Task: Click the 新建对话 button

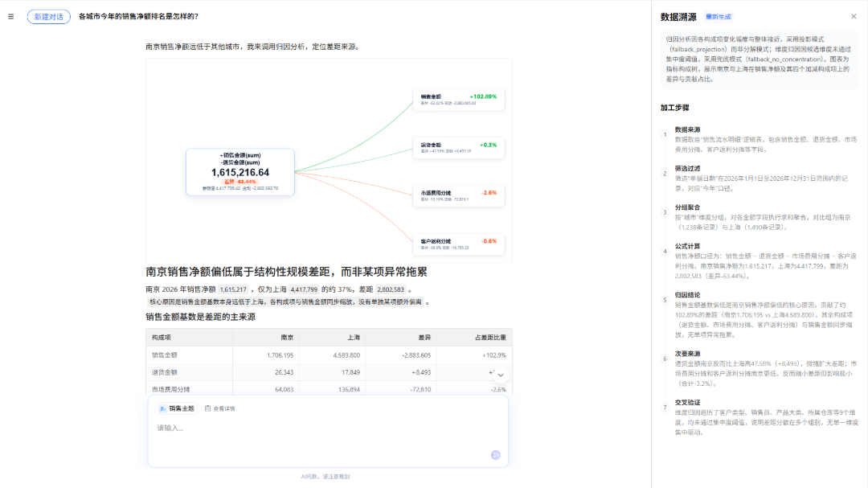Action: (x=49, y=17)
